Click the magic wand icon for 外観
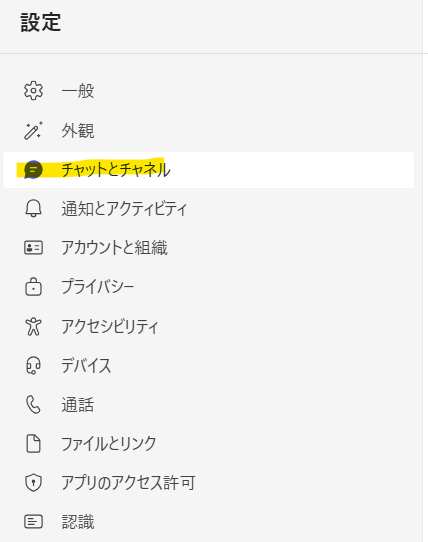The width and height of the screenshot is (428, 542). pos(34,131)
